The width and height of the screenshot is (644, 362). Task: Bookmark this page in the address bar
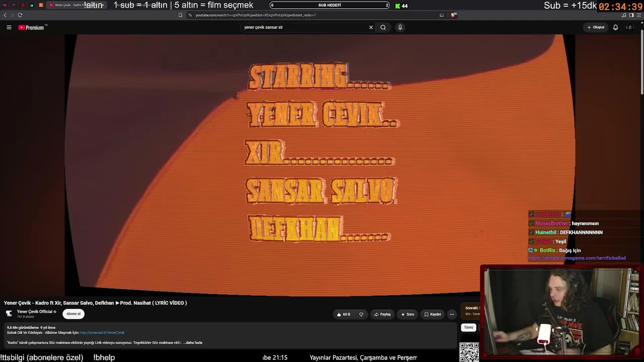click(180, 15)
